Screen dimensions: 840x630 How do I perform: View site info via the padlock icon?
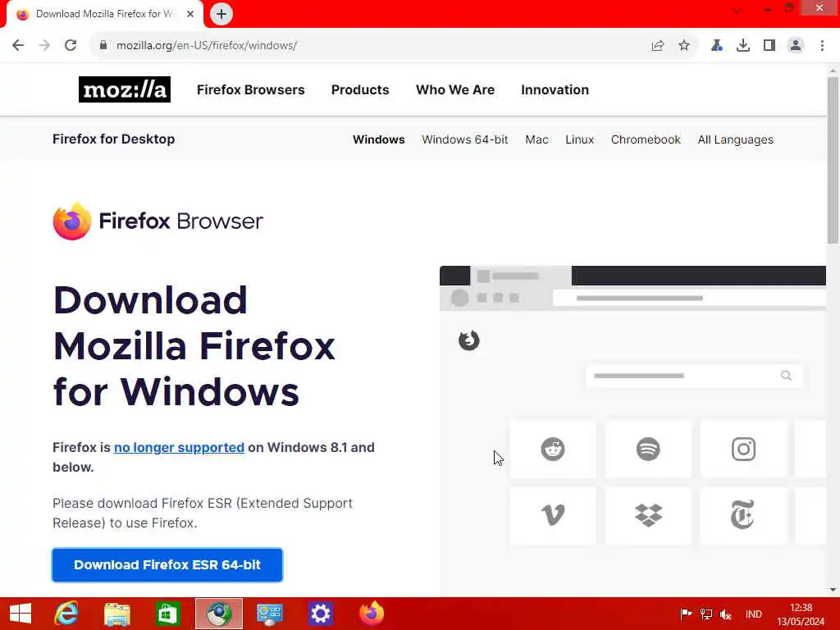pyautogui.click(x=103, y=46)
